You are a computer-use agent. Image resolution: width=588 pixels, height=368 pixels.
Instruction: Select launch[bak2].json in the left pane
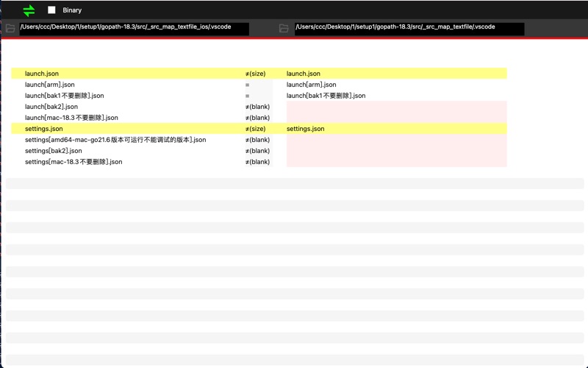[51, 107]
